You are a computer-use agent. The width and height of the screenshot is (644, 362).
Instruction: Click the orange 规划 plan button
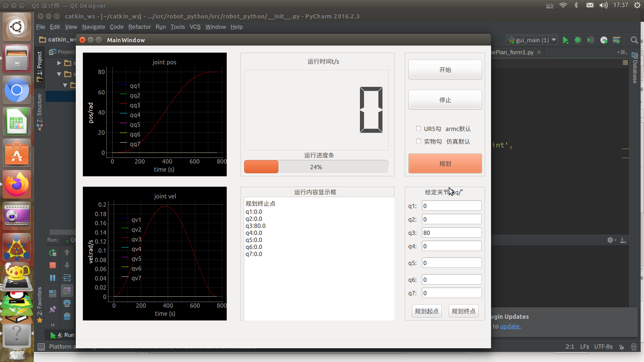pyautogui.click(x=445, y=164)
